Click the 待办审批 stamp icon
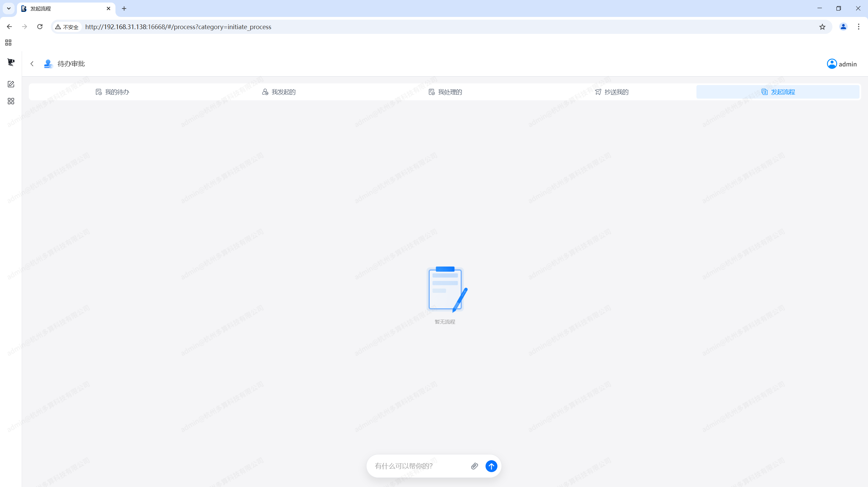868x487 pixels. [x=48, y=64]
